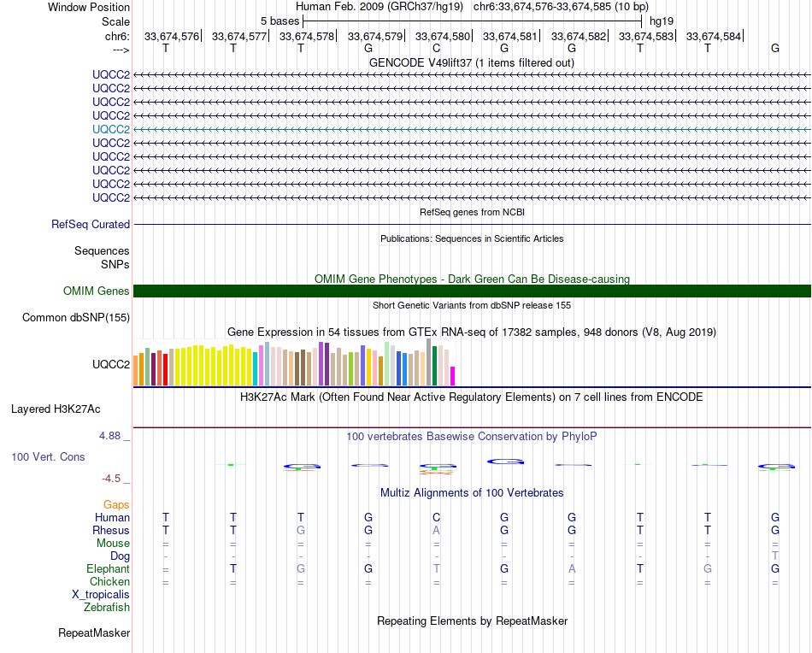812x653 pixels.
Task: Click the hg19 label after scale bar
Action: click(x=662, y=21)
